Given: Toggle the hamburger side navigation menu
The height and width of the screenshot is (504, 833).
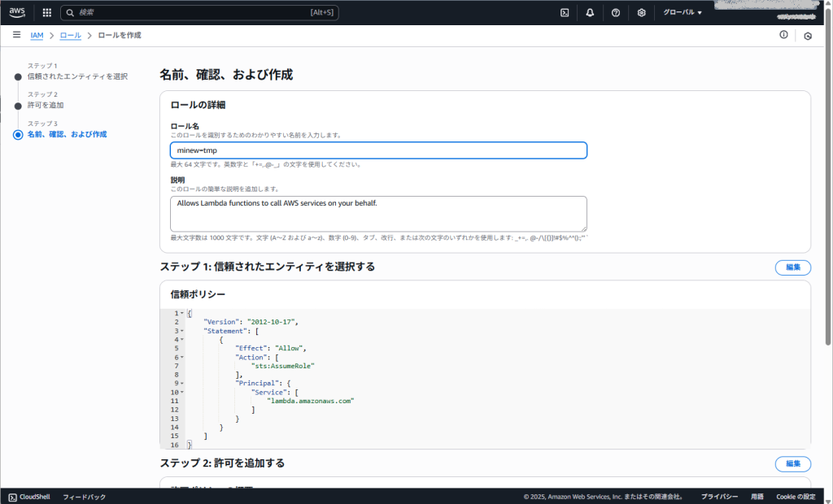Looking at the screenshot, I should point(16,35).
